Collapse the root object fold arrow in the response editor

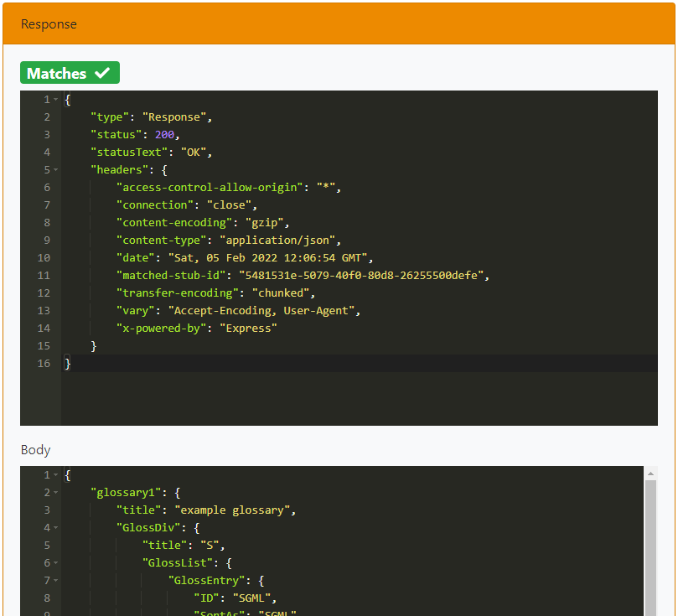(x=56, y=100)
